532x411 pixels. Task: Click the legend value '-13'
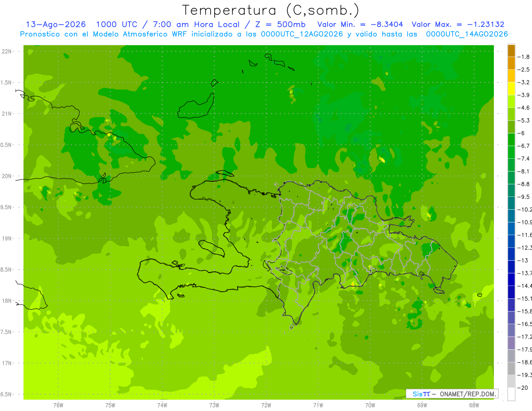point(523,261)
